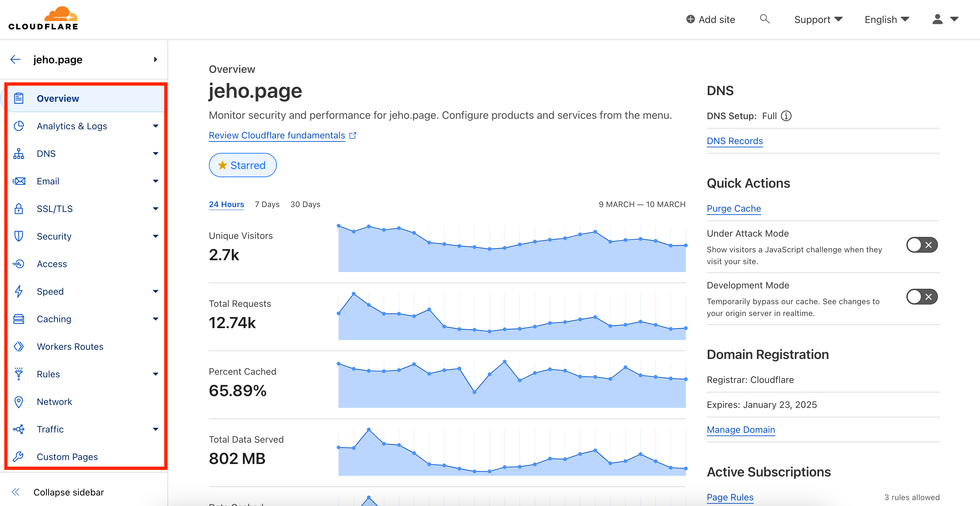Screen dimensions: 980x506
Task: Expand the SSL/TLS submenu arrow
Action: [156, 209]
